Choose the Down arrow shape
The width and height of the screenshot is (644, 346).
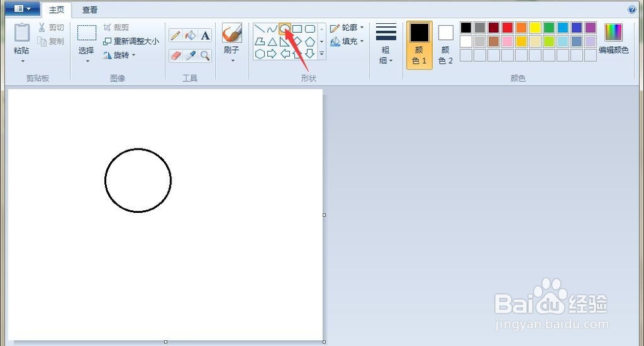[310, 54]
